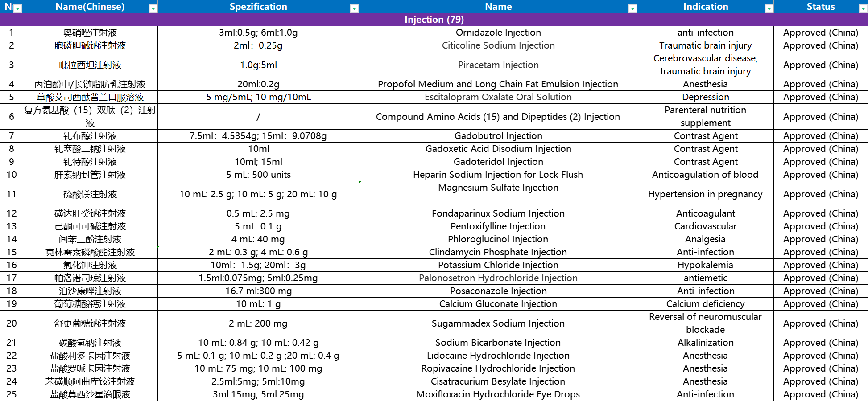This screenshot has height=401, width=868.
Task: Click the Spezification column header
Action: tap(258, 7)
